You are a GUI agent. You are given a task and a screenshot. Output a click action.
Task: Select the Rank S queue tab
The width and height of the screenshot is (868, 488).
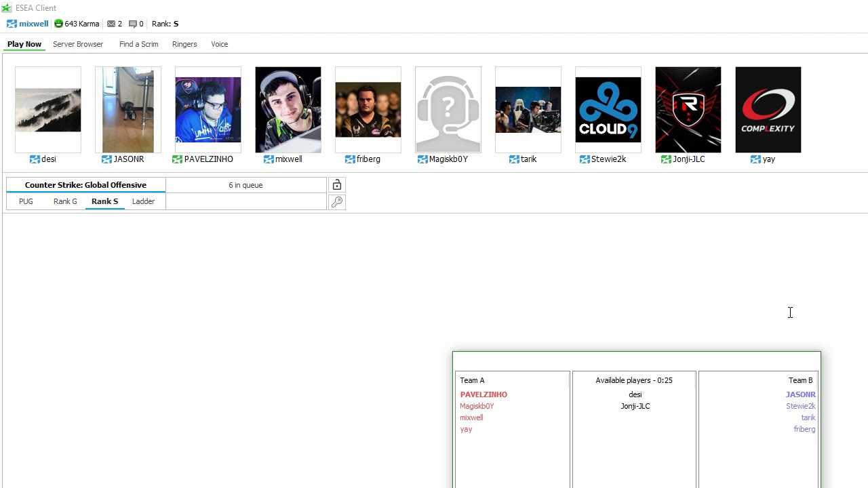point(104,201)
